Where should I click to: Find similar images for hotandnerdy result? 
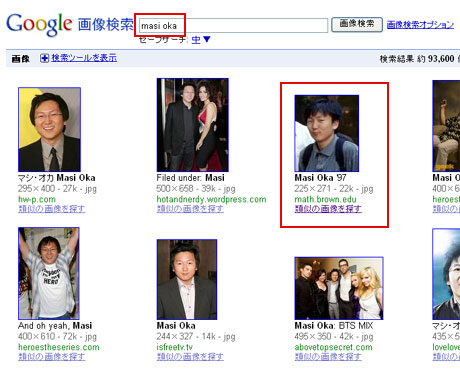point(190,209)
